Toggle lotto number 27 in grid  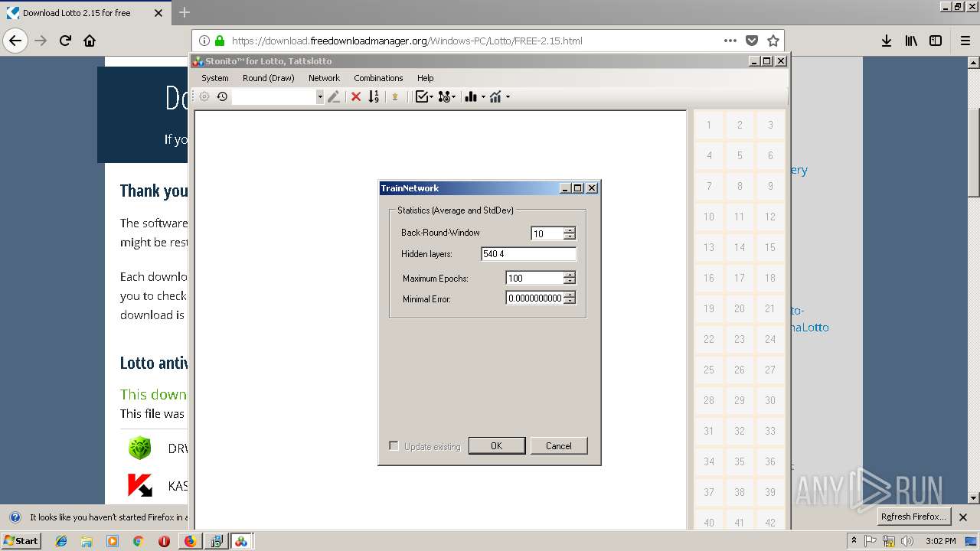[x=770, y=370]
